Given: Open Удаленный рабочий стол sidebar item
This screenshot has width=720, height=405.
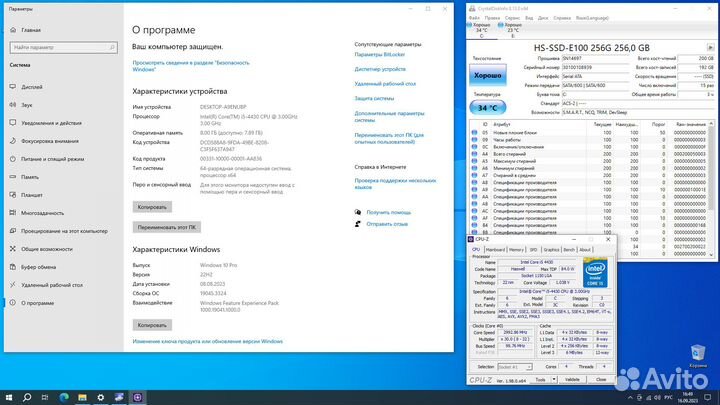Looking at the screenshot, I should (x=52, y=285).
